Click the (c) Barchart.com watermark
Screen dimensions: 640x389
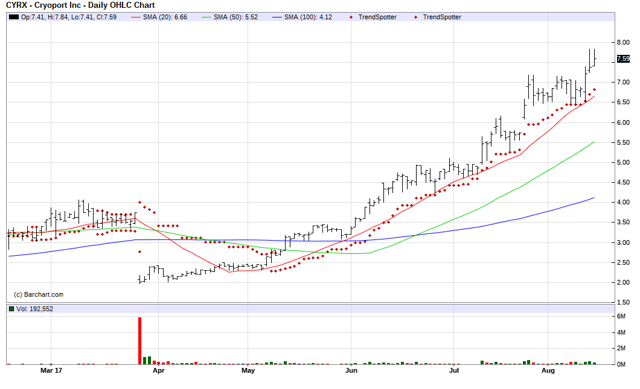pyautogui.click(x=38, y=294)
